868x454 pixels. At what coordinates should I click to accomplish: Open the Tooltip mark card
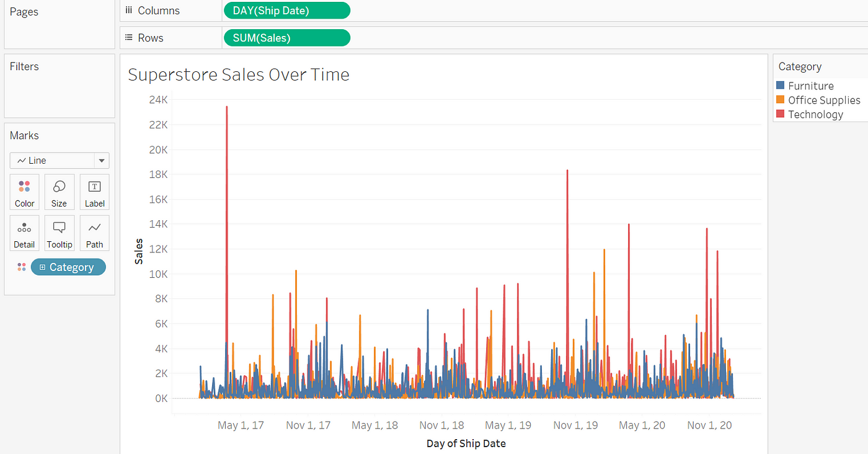pyautogui.click(x=60, y=233)
